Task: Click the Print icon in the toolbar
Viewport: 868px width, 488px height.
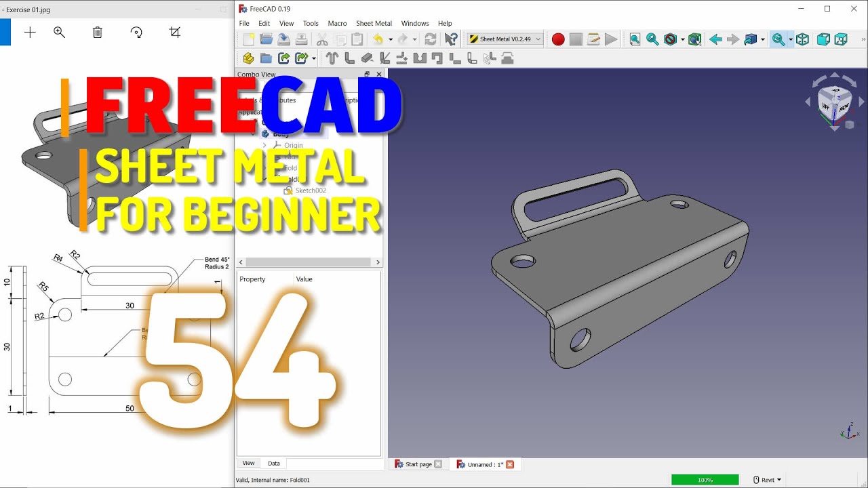Action: pyautogui.click(x=302, y=39)
